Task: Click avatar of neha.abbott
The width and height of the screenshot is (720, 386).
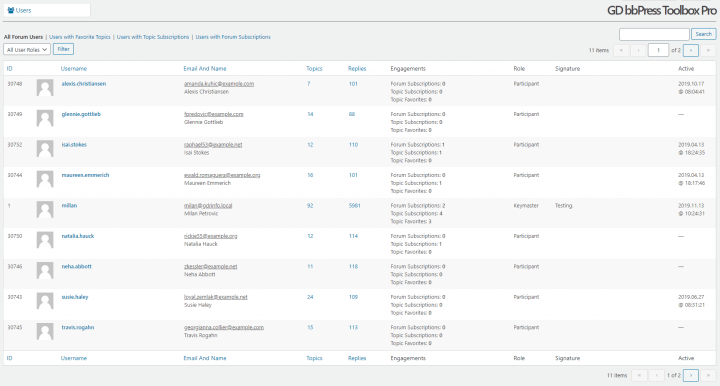Action: [x=45, y=270]
